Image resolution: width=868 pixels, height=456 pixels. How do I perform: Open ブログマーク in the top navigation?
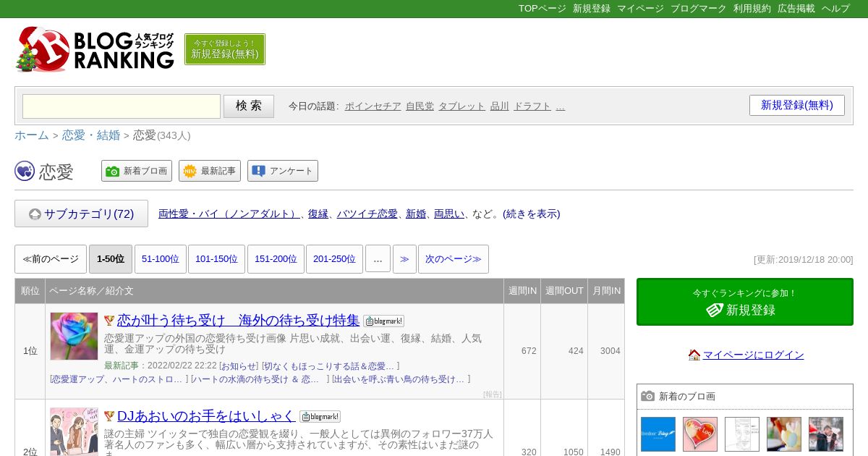pyautogui.click(x=698, y=9)
